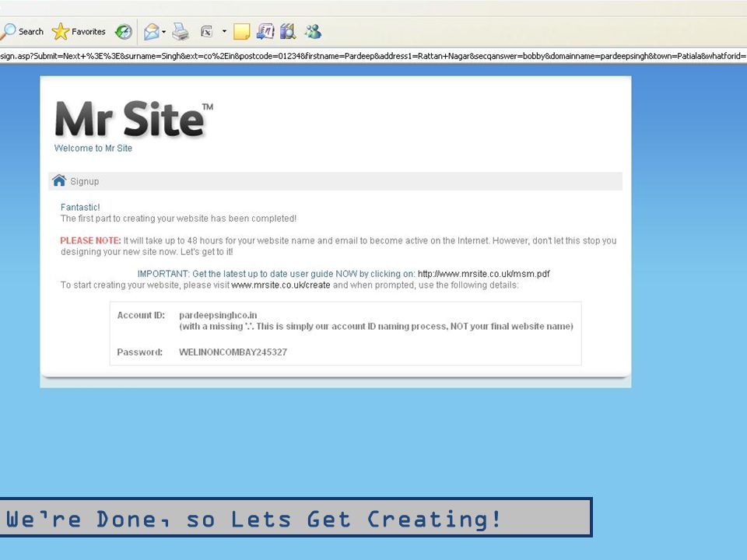Click the Signup breadcrumb text
The width and height of the screenshot is (747, 560).
85,181
